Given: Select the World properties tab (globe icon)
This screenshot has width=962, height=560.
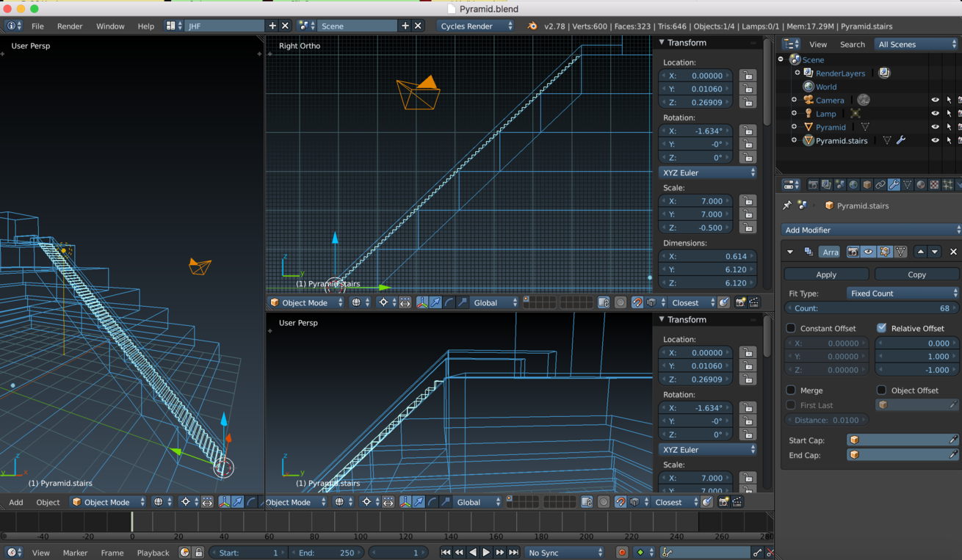Looking at the screenshot, I should [x=853, y=184].
